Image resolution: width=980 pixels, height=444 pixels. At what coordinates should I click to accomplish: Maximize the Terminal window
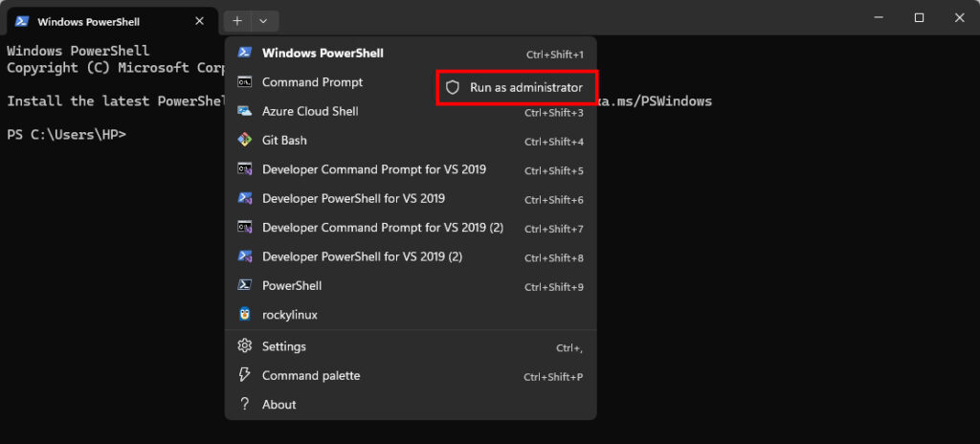919,18
